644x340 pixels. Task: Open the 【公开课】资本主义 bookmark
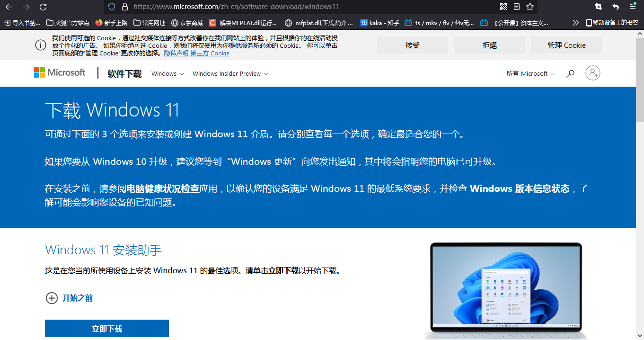click(x=514, y=22)
